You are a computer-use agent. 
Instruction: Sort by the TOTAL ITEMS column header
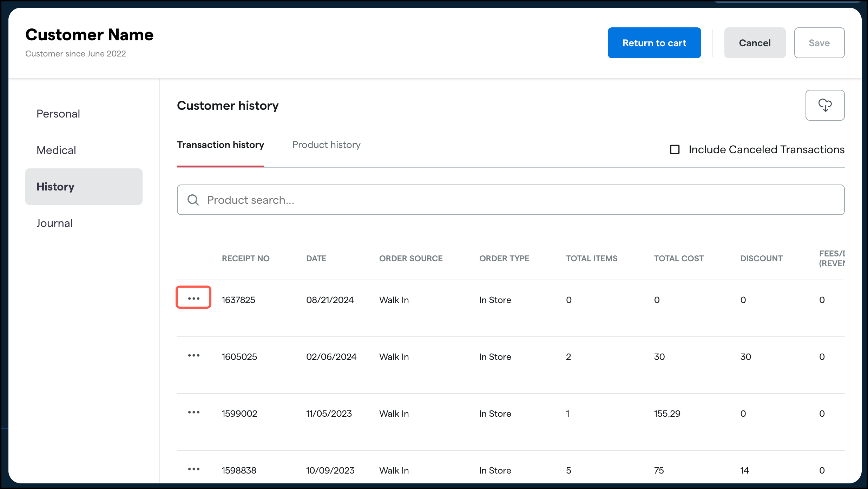click(x=592, y=259)
